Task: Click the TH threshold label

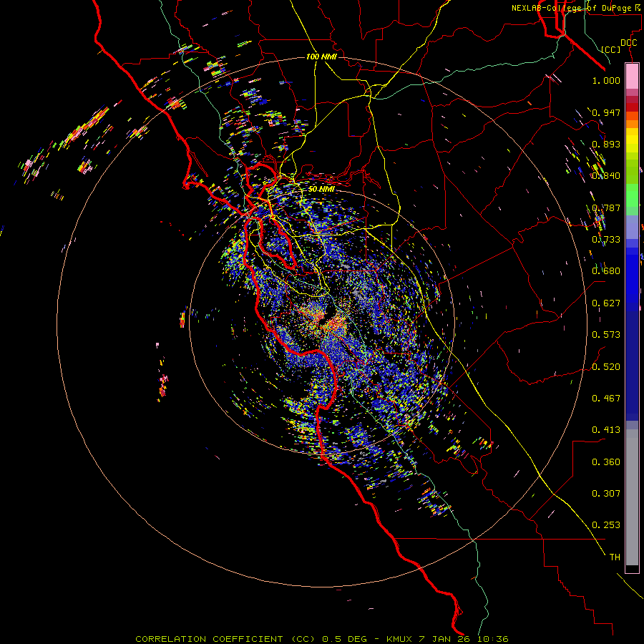Action: [615, 557]
